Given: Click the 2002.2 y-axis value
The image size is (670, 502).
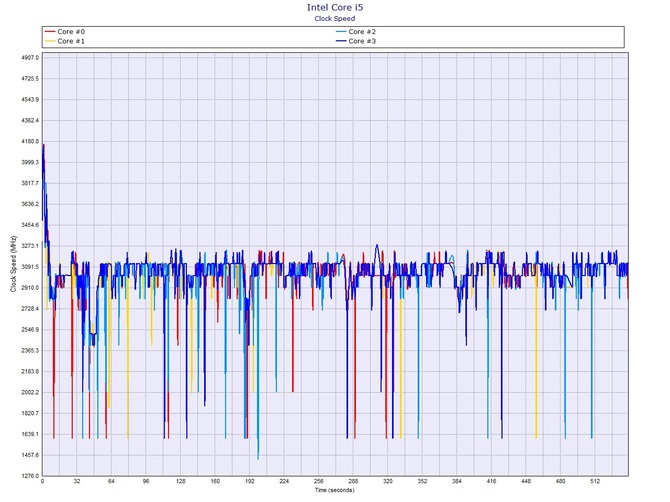Looking at the screenshot, I should pos(30,393).
